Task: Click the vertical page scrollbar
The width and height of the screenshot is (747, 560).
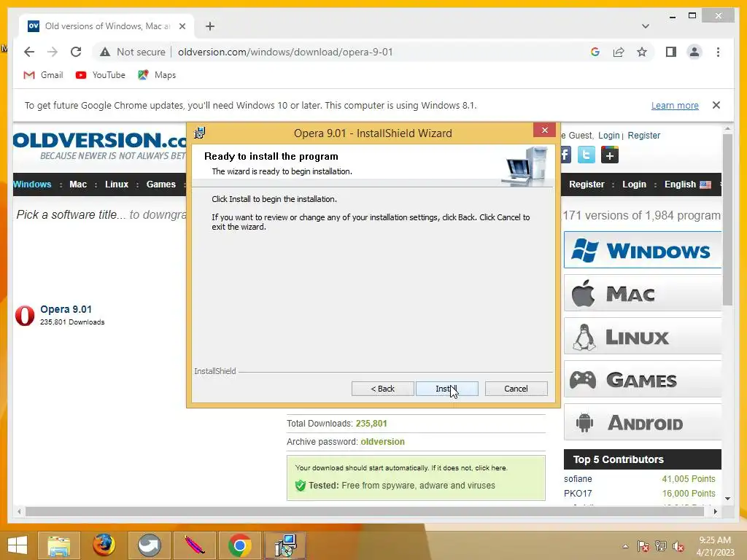Action: click(x=727, y=219)
